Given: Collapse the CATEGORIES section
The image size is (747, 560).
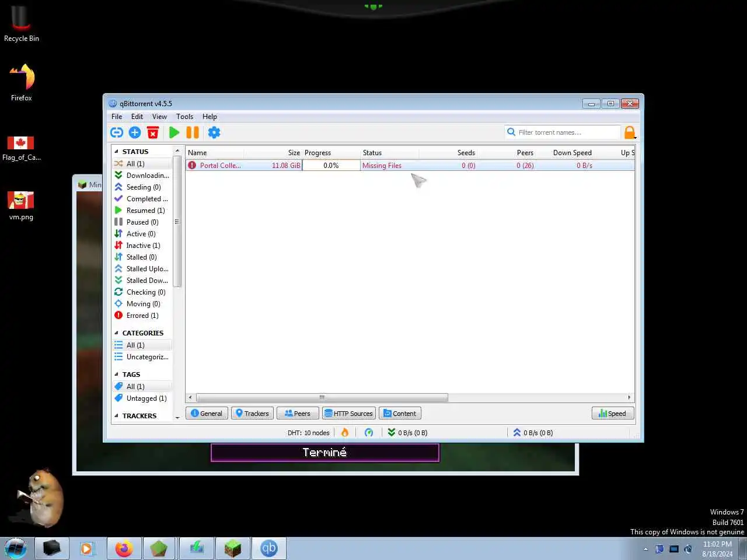Looking at the screenshot, I should pyautogui.click(x=116, y=333).
